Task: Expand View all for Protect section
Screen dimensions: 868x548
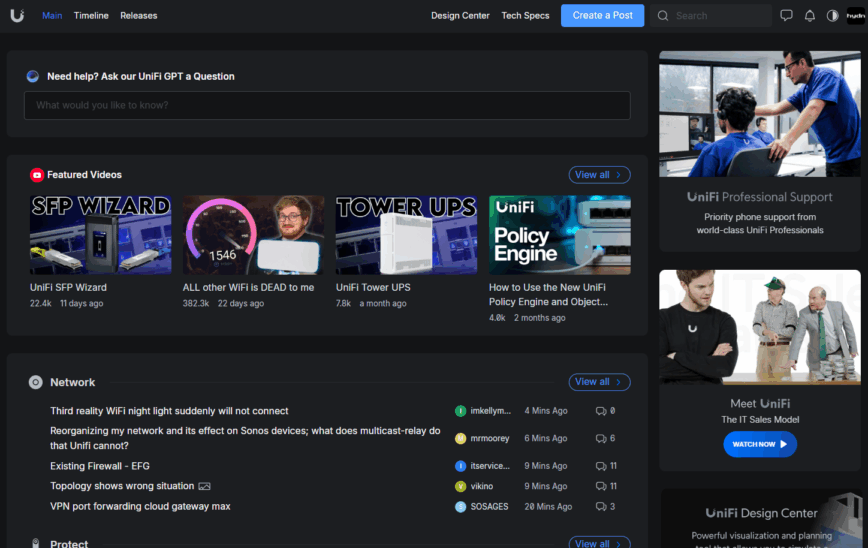Action: [x=599, y=543]
